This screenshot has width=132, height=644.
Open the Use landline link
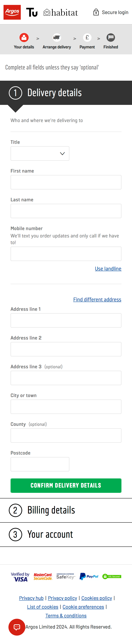pos(108,269)
